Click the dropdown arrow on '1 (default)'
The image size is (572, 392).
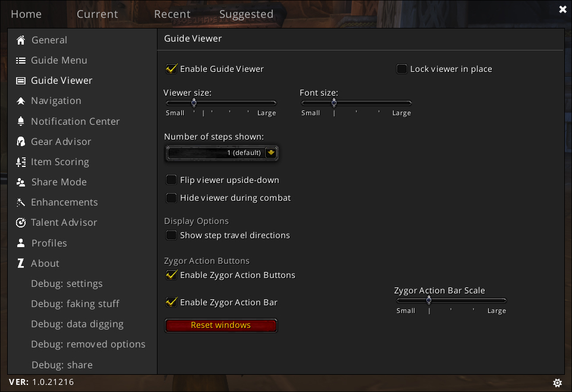click(272, 153)
